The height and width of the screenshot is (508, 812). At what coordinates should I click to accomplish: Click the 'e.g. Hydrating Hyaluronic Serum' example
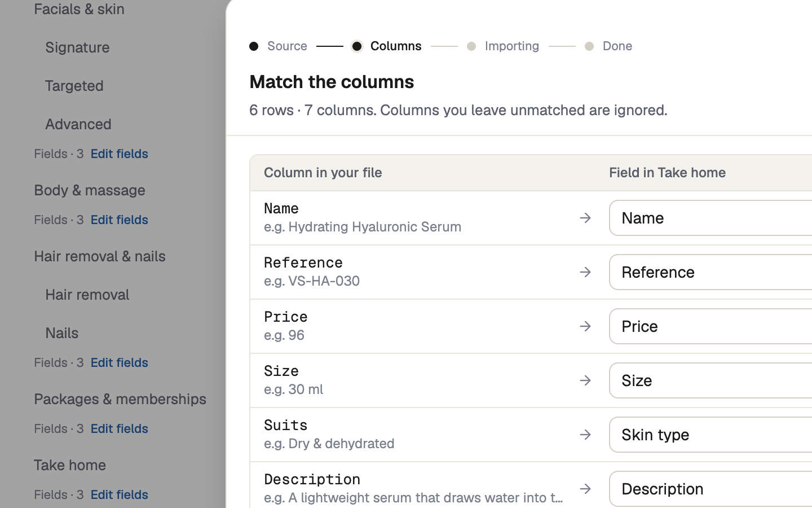363,227
